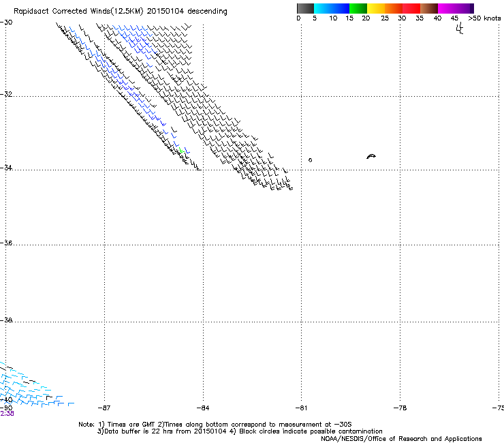Click the magenta 40-45 knots color segment
Image resolution: width=504 pixels, height=443 pixels.
[x=447, y=8]
